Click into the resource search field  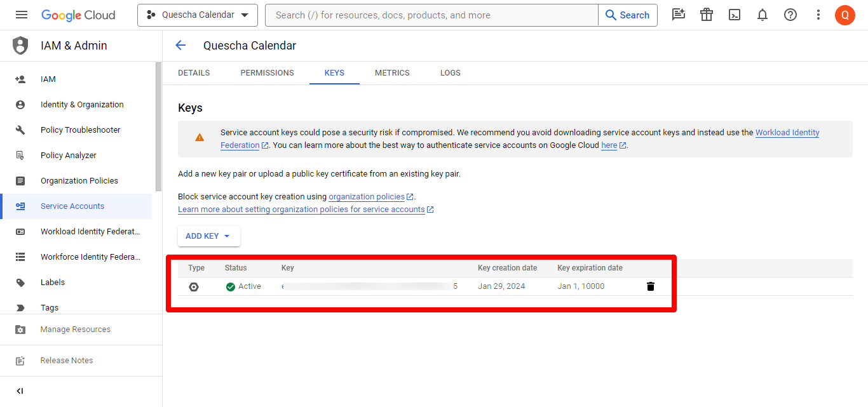pos(432,15)
